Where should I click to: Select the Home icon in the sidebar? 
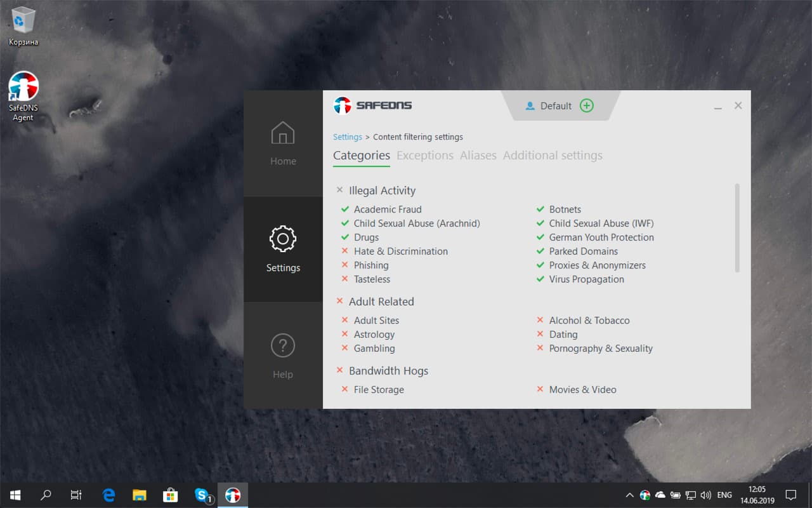point(283,133)
